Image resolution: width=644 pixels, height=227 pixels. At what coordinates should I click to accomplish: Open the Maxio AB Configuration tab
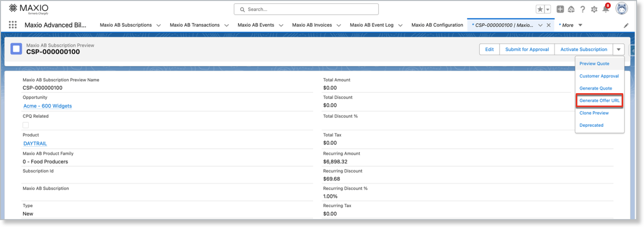pos(437,25)
